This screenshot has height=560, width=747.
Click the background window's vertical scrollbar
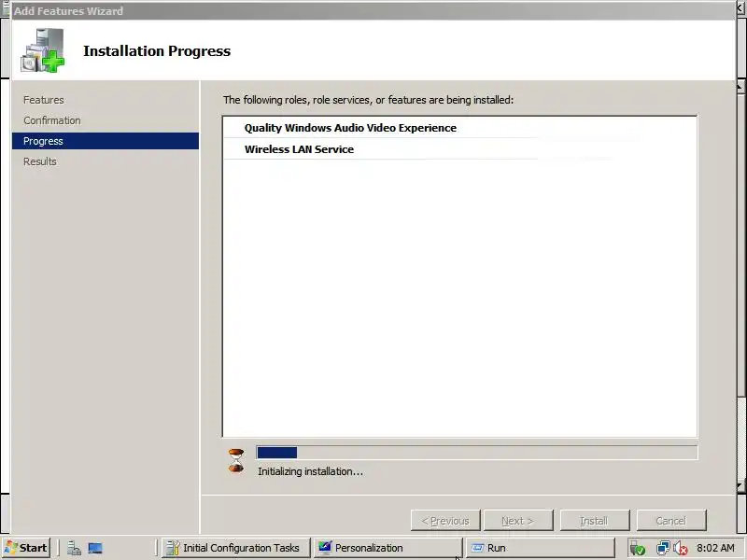click(741, 286)
